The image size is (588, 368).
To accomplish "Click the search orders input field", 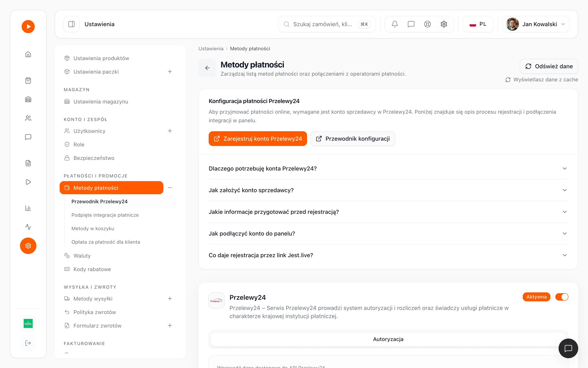I will 327,24.
